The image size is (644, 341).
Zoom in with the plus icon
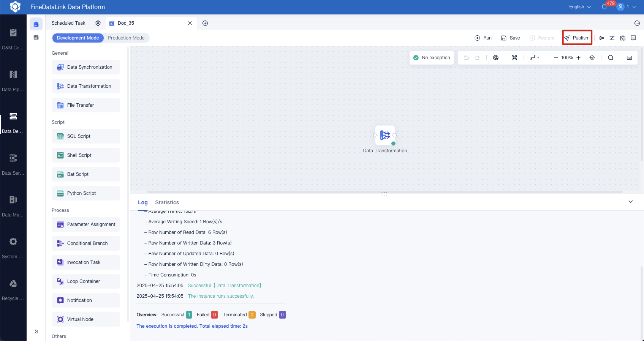click(x=579, y=58)
